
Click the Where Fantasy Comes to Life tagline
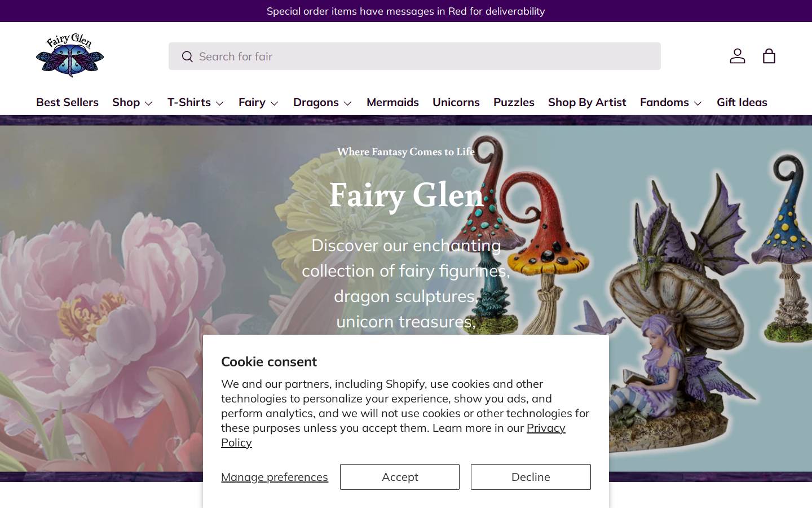(x=406, y=151)
